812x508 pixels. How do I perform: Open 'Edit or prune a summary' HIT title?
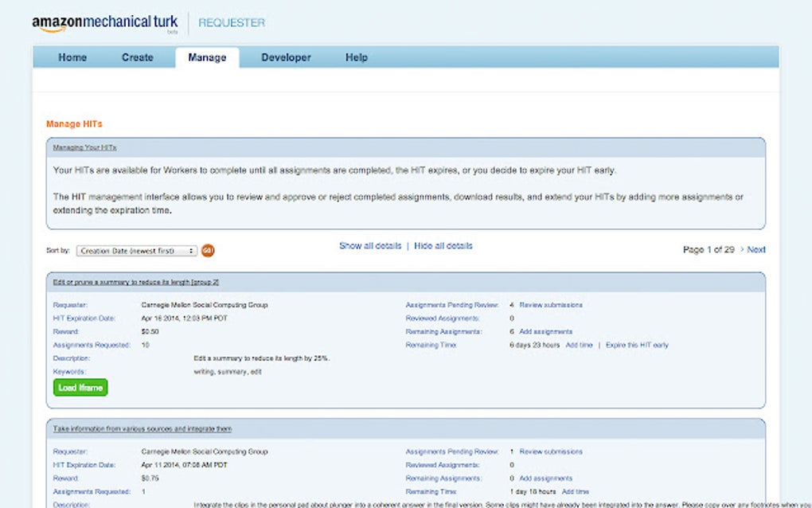[135, 282]
